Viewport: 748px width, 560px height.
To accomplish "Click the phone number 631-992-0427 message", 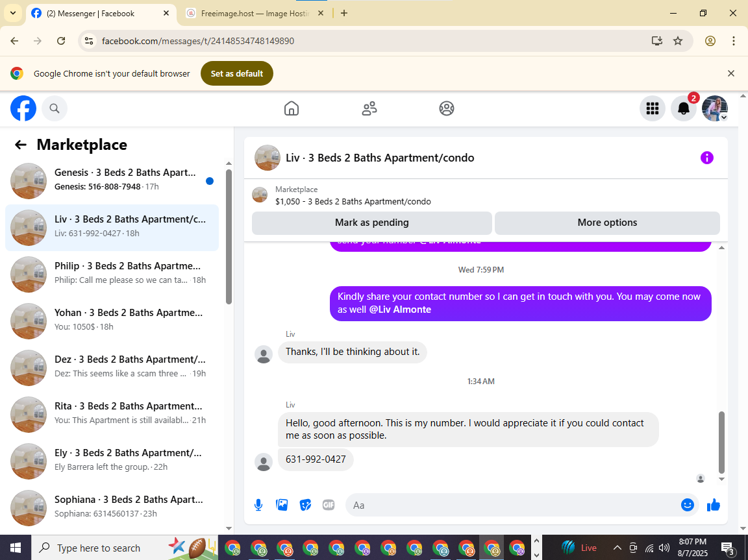I will [x=316, y=459].
